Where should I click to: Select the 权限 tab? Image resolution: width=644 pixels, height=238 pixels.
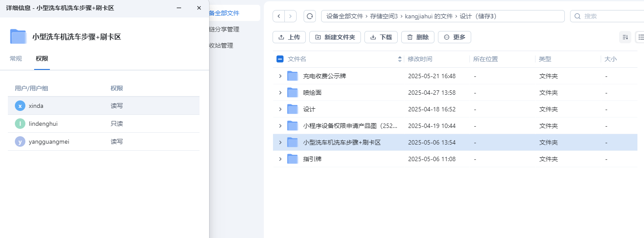42,59
